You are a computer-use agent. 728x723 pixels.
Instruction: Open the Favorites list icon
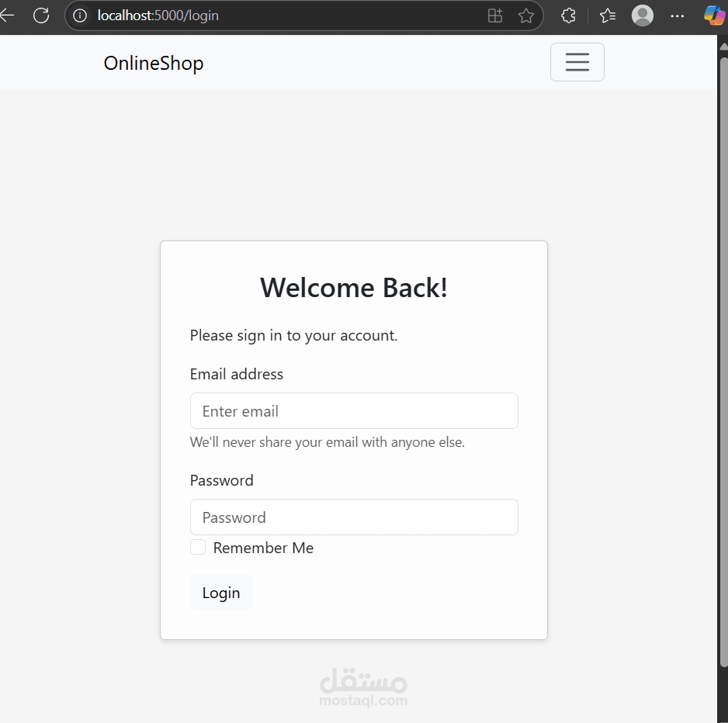(607, 16)
